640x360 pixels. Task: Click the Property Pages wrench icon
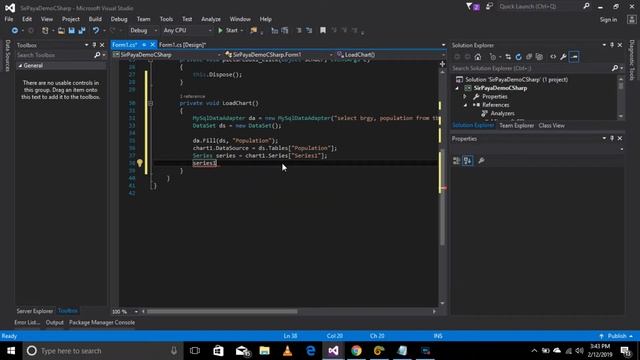coord(481,161)
